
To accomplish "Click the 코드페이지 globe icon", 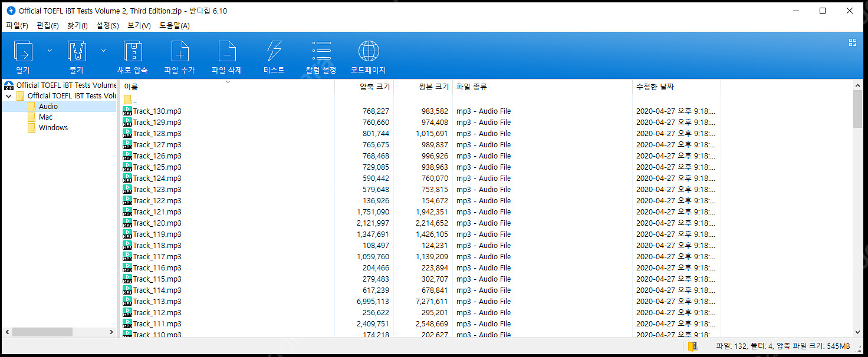I will coord(369,51).
